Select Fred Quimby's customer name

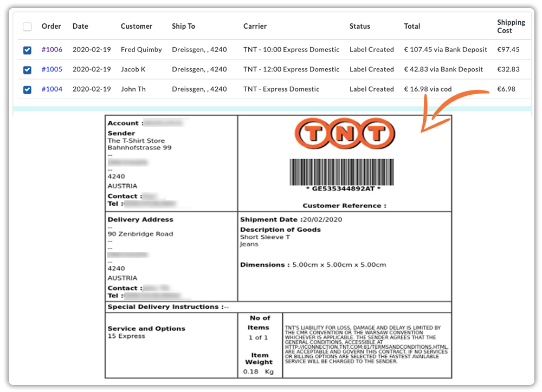tap(141, 50)
